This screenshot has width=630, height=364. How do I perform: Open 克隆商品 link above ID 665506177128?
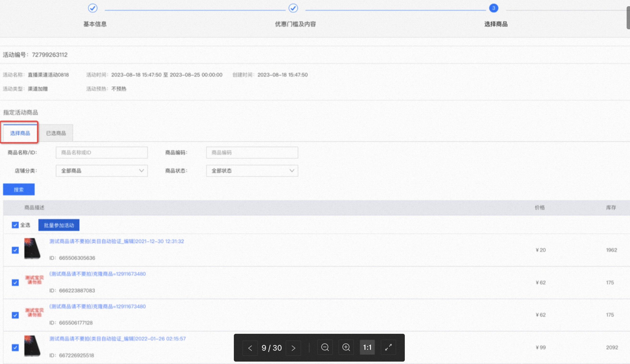[x=97, y=306]
